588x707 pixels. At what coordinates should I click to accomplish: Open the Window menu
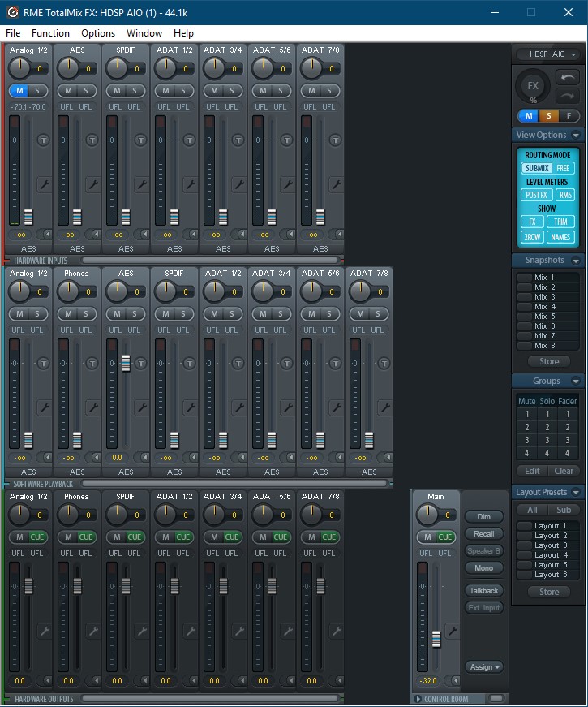point(144,33)
